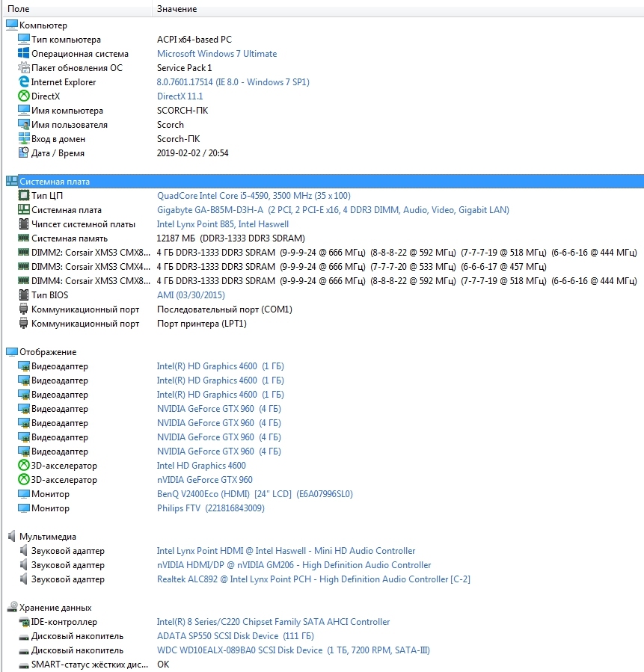This screenshot has height=672, width=644.
Task: Open the Intel Lynx Point B85 chipset link
Action: [223, 224]
